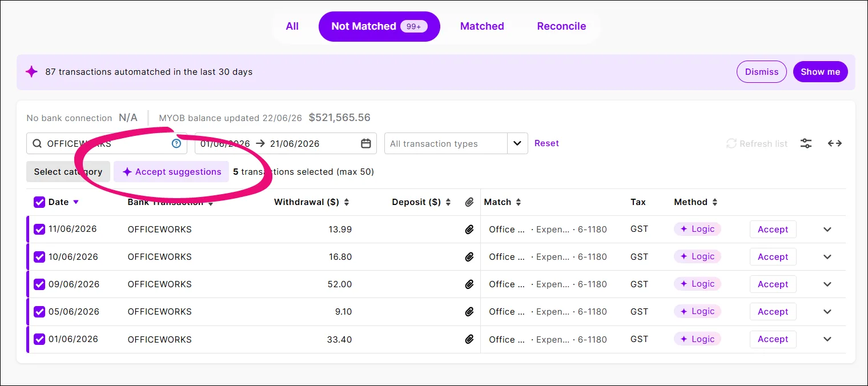This screenshot has height=386, width=868.
Task: Open attachment paperclip for 33.40 transaction
Action: [x=469, y=339]
